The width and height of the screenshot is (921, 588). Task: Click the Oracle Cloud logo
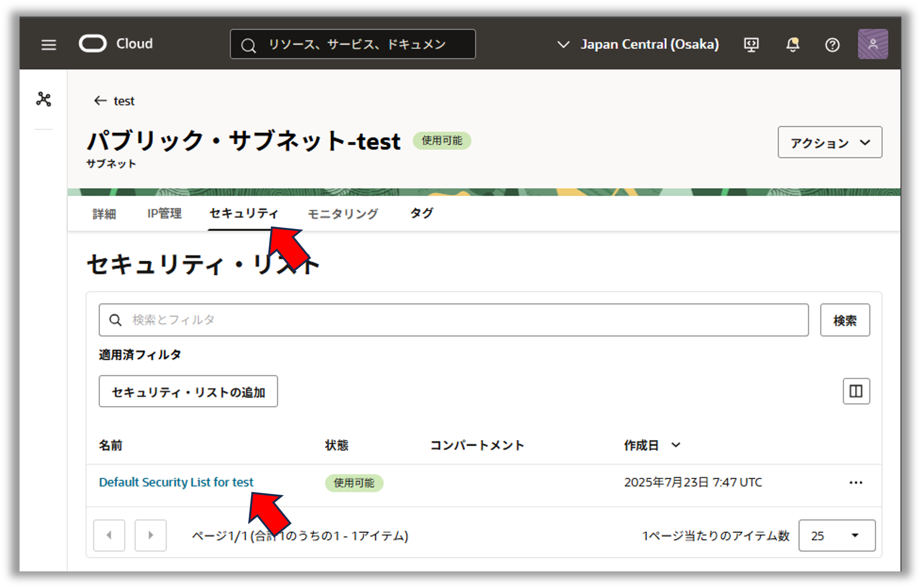[x=93, y=44]
